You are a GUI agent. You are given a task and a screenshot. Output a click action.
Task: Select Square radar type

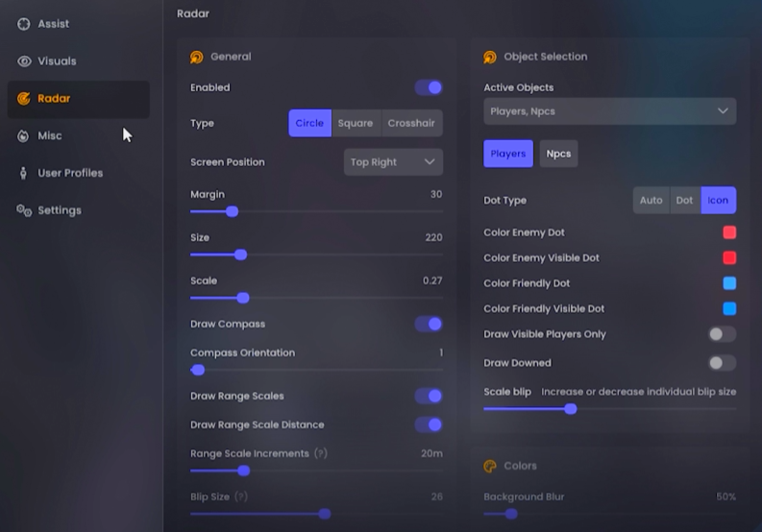coord(356,124)
